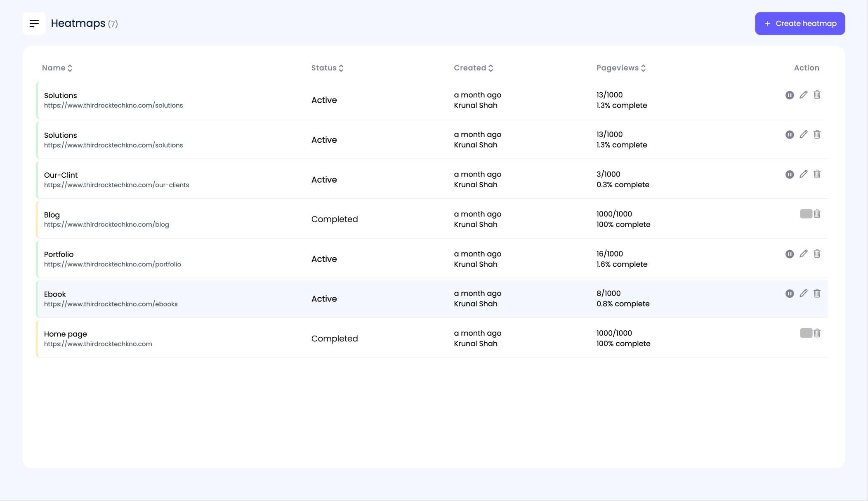Edit the Ebook heatmap
This screenshot has height=501, width=868.
(803, 293)
